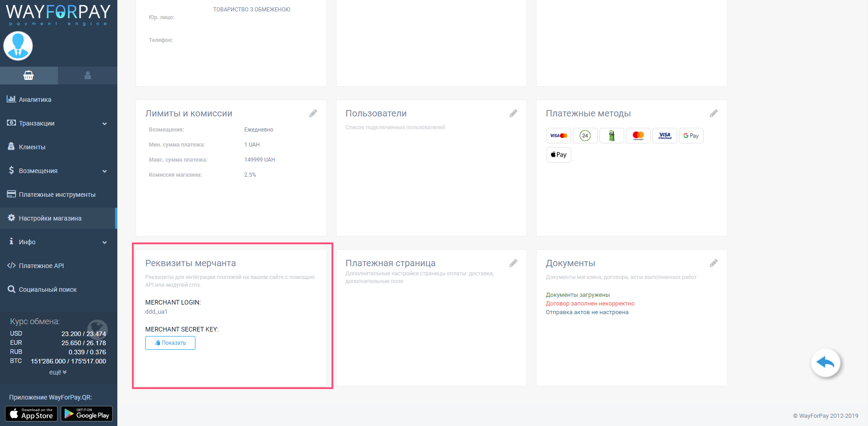Screen dimensions: 868x426
Task: Open Аналитика in the sidebar
Action: click(35, 100)
